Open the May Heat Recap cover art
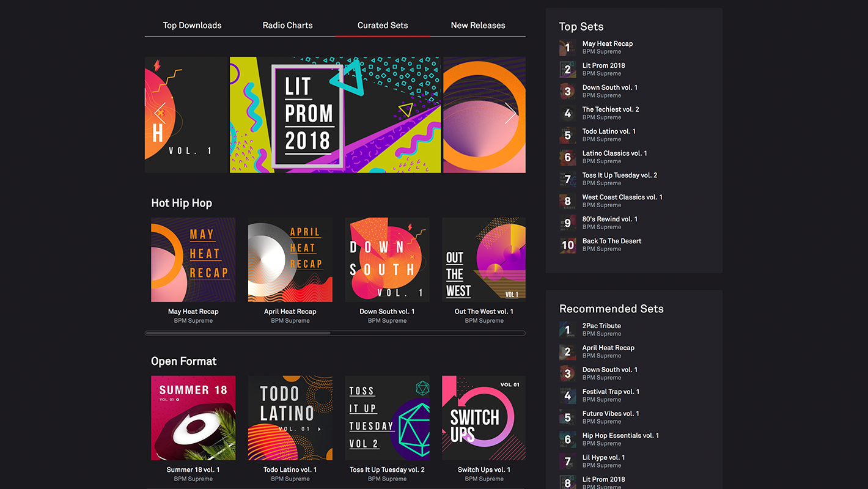This screenshot has width=868, height=489. tap(193, 260)
